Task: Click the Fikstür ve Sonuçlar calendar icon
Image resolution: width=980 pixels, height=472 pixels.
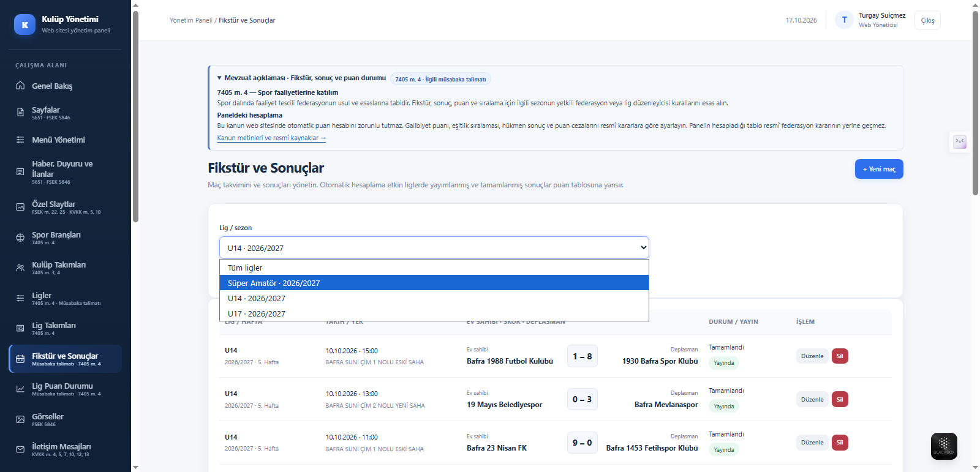Action: [20, 359]
